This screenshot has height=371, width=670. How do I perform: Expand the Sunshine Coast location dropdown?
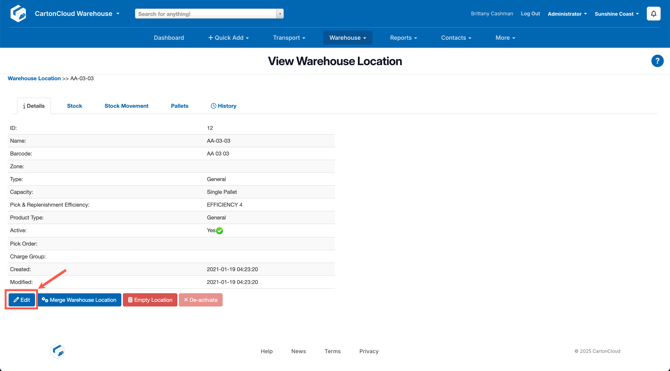tap(617, 14)
